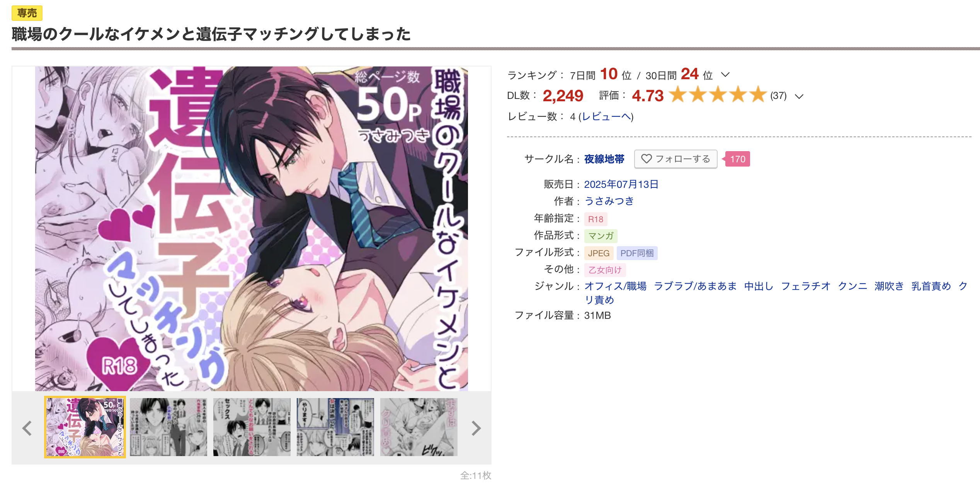Open the レビューへ reviews link
Image resolution: width=980 pixels, height=487 pixels.
[607, 116]
